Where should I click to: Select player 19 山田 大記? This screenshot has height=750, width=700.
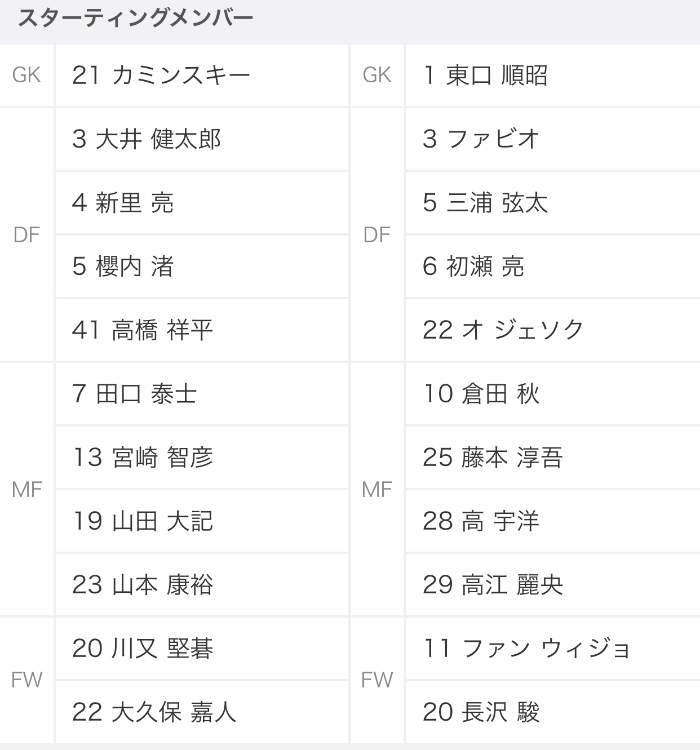(143, 521)
